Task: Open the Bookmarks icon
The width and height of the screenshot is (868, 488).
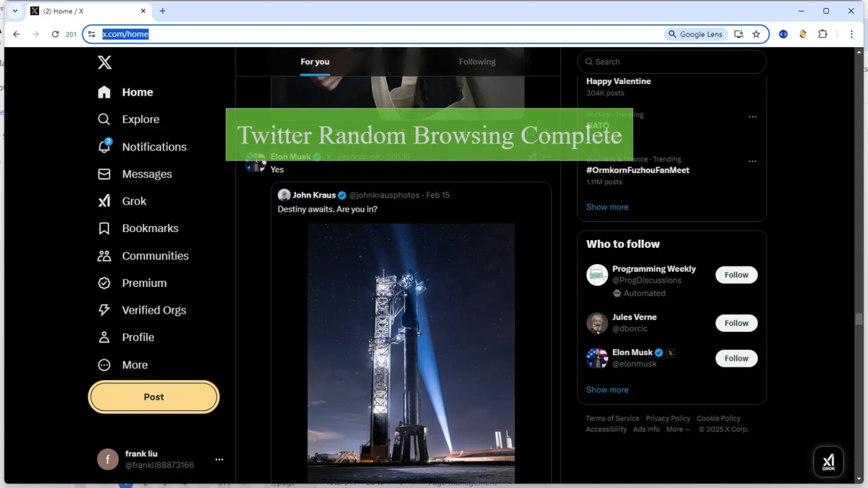Action: coord(104,228)
